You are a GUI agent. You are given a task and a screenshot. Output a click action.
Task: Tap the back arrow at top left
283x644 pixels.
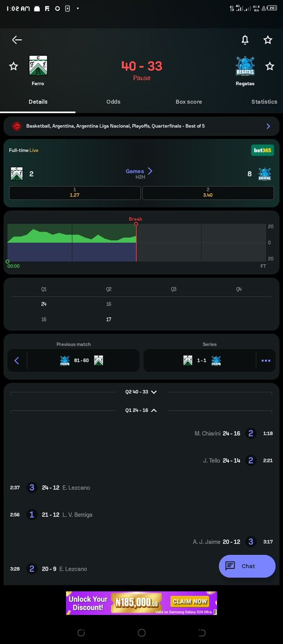pyautogui.click(x=17, y=40)
